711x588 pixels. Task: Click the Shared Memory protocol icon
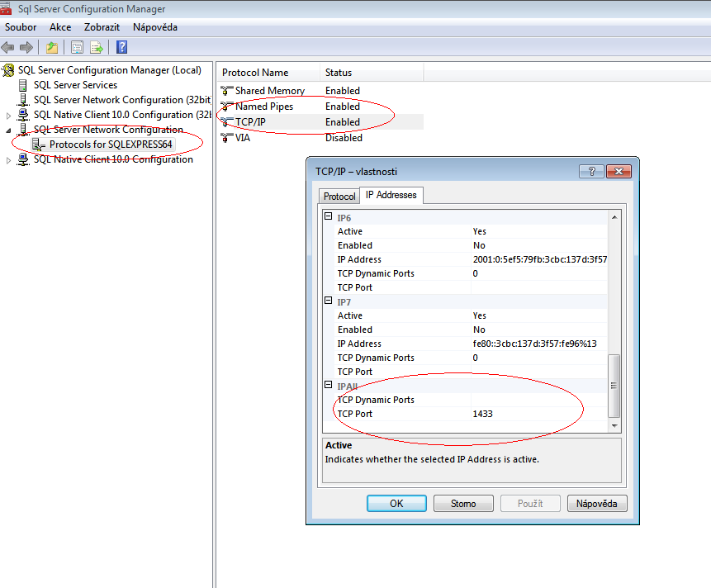(x=227, y=91)
